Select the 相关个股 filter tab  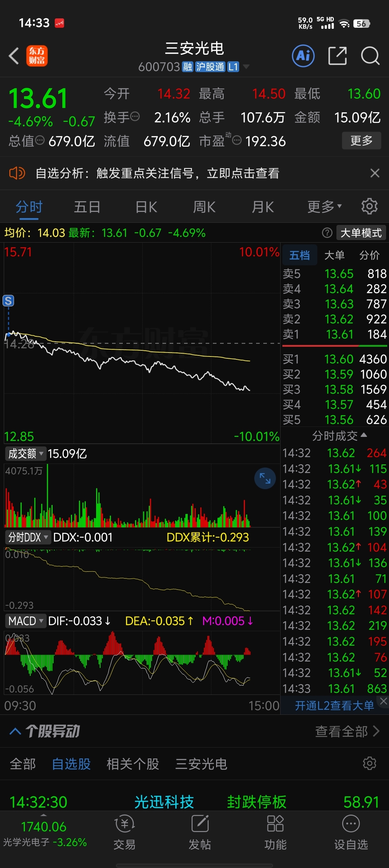[x=133, y=764]
